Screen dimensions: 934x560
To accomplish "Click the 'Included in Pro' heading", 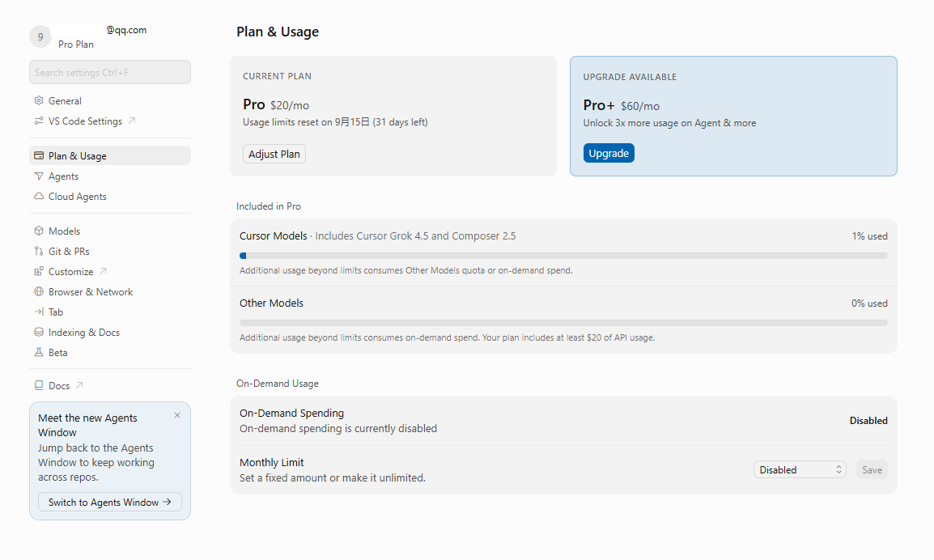I will pos(269,206).
